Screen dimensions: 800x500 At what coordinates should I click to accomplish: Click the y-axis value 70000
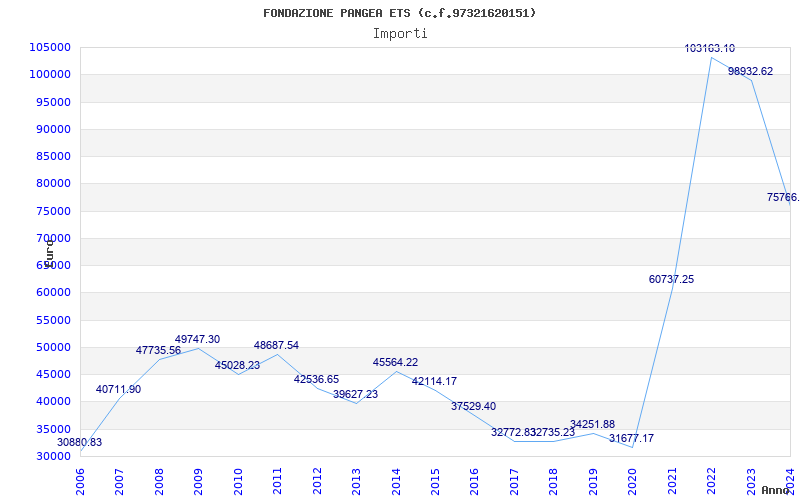[x=53, y=238]
